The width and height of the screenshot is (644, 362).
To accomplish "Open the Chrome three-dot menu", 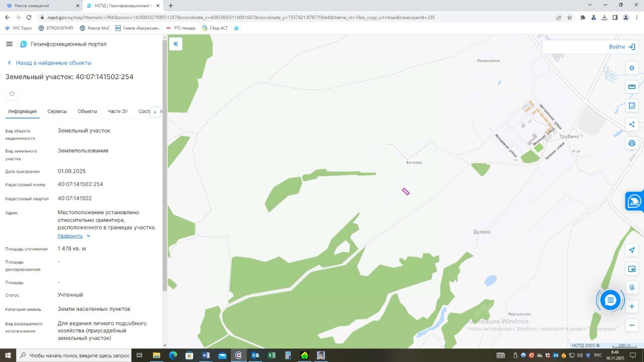I will tap(636, 17).
